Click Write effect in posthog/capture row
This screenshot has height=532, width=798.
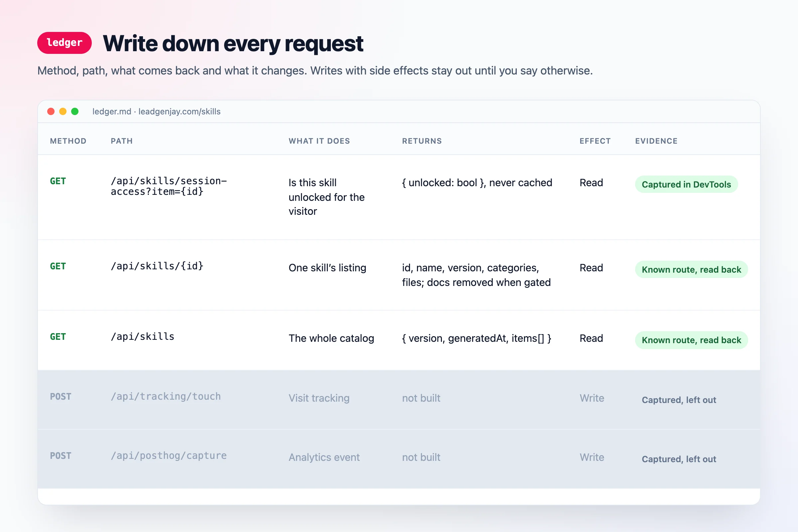592,458
